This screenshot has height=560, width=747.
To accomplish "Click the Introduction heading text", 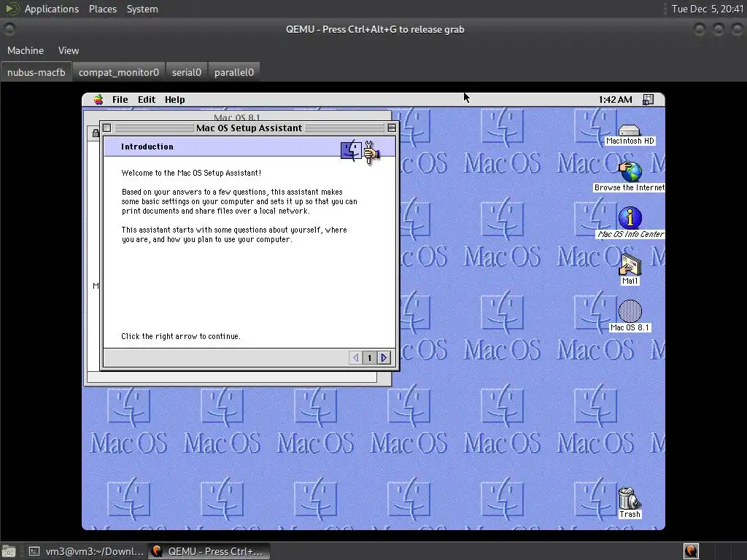I will 147,147.
